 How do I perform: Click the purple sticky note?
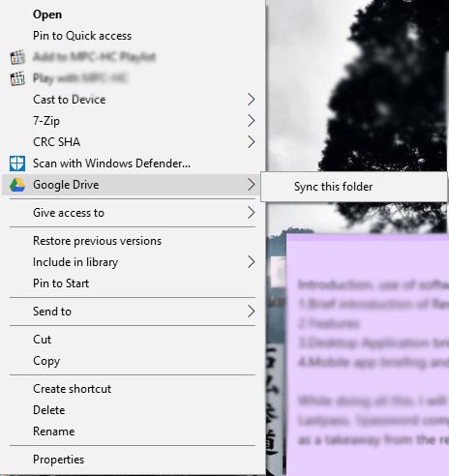[368, 355]
